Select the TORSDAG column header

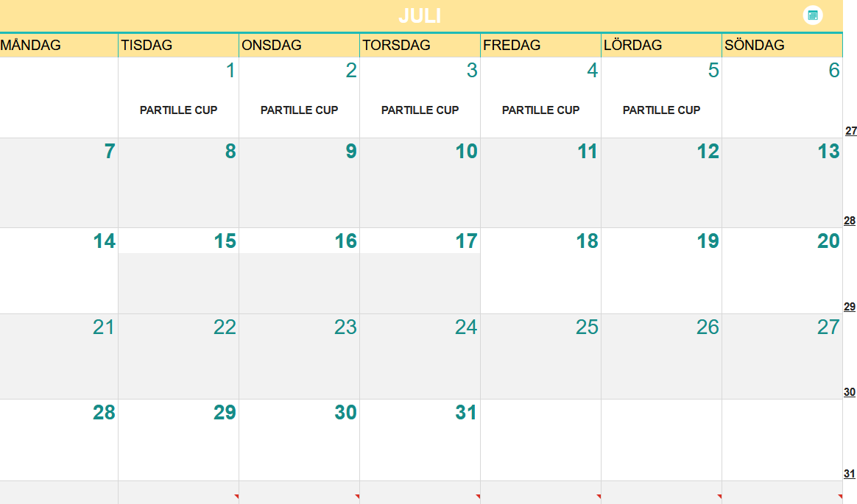pos(420,46)
